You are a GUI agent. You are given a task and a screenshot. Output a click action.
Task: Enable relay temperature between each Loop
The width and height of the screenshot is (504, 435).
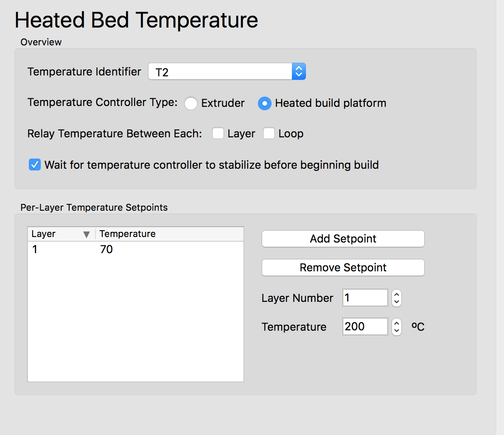tap(269, 134)
